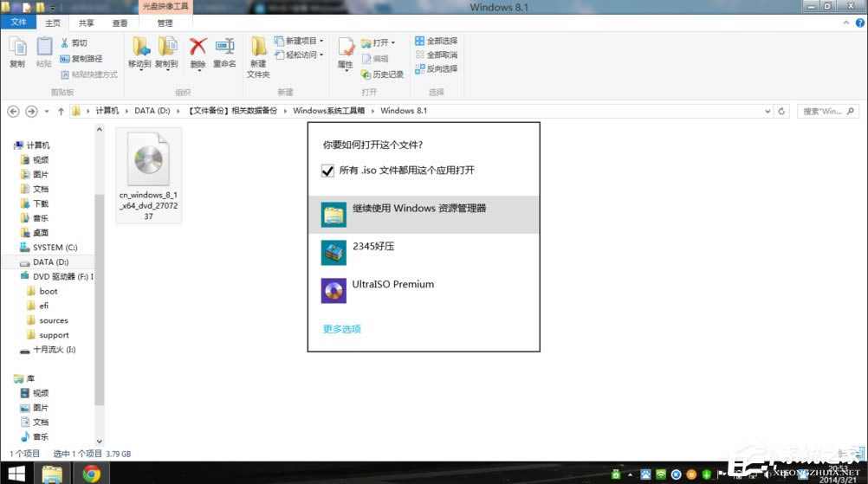Click the History (历史记录) icon
The width and height of the screenshot is (868, 484).
pyautogui.click(x=366, y=74)
